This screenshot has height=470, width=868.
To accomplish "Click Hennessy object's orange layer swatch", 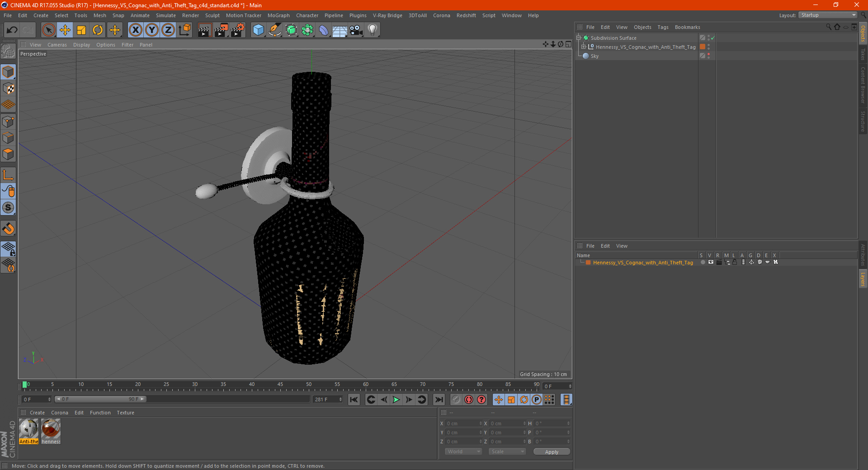I will [703, 47].
